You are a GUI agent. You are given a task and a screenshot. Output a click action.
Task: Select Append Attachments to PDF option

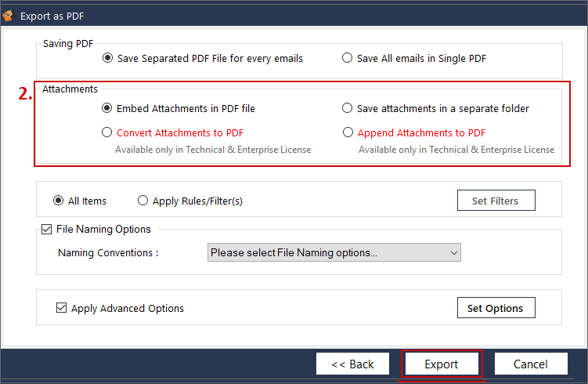[x=348, y=132]
